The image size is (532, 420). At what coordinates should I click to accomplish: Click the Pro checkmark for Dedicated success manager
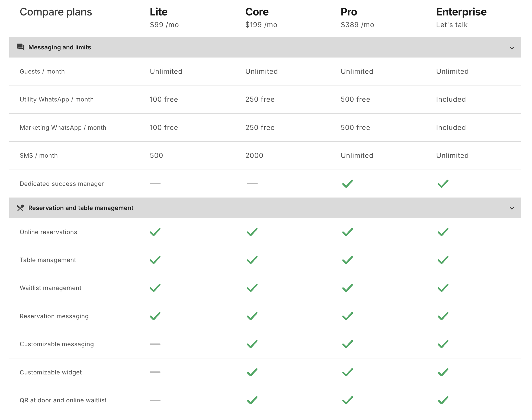coord(347,184)
